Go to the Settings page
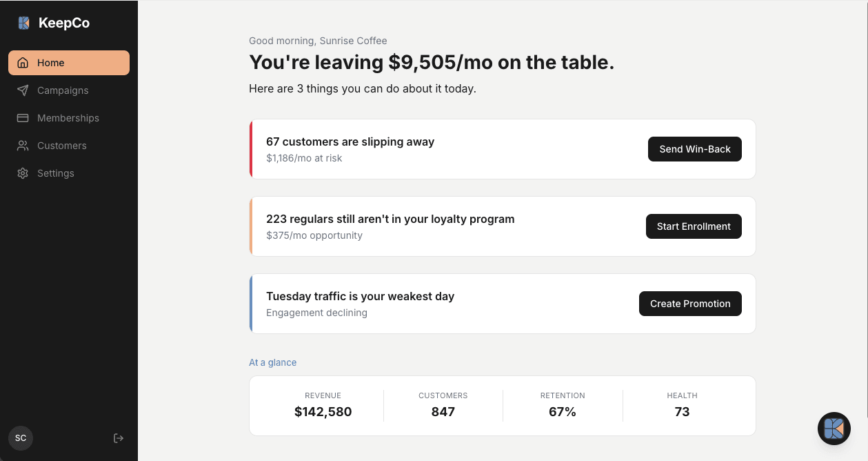 [x=56, y=173]
